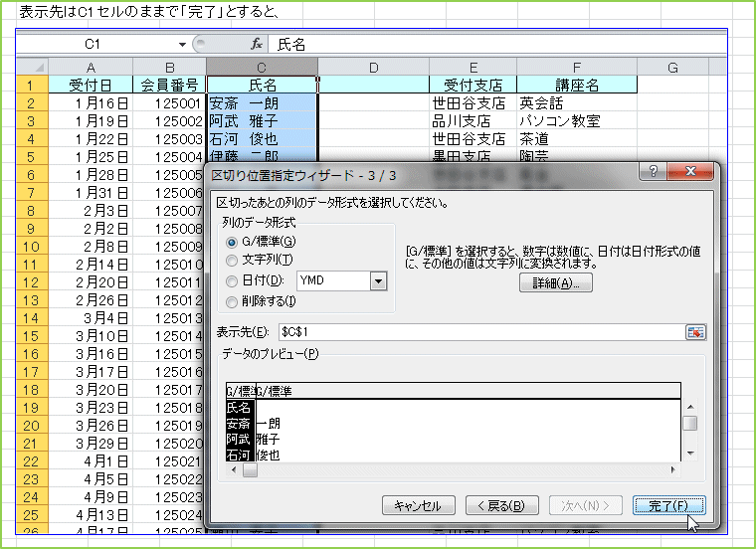Click the preview vertical scrollbar thumb
756x549 pixels.
pyautogui.click(x=690, y=424)
